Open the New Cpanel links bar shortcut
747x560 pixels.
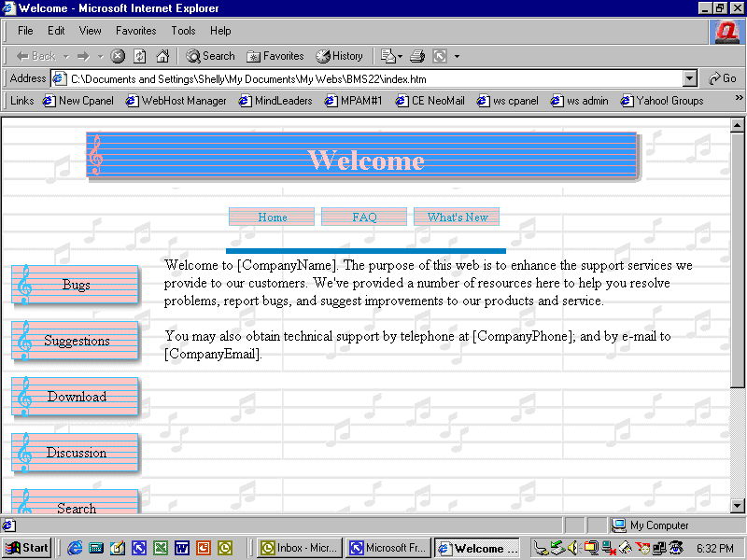point(78,101)
